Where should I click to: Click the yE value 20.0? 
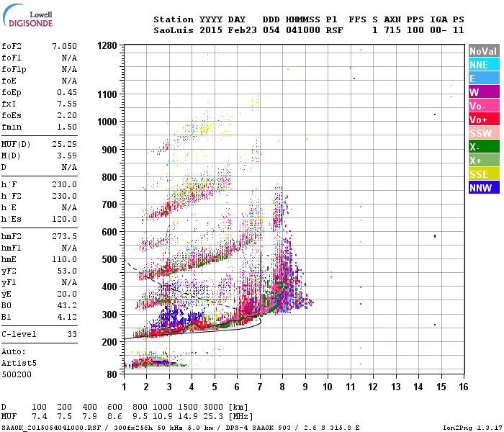point(67,294)
